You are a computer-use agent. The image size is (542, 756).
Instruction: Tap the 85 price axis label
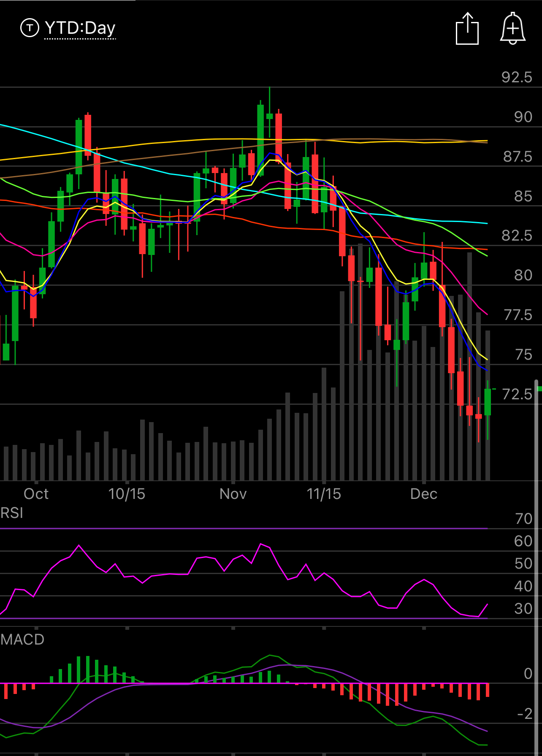point(523,196)
